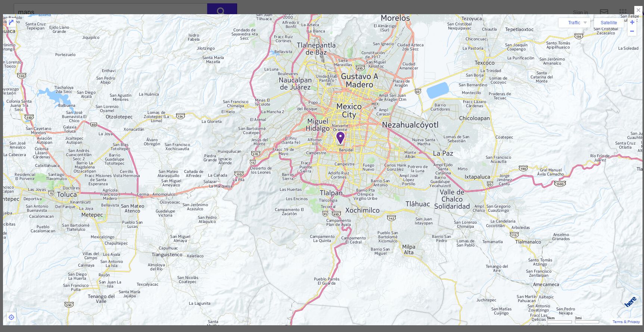
Task: Click the highway 115 shield near Cocotitlán
Action: coord(514,235)
